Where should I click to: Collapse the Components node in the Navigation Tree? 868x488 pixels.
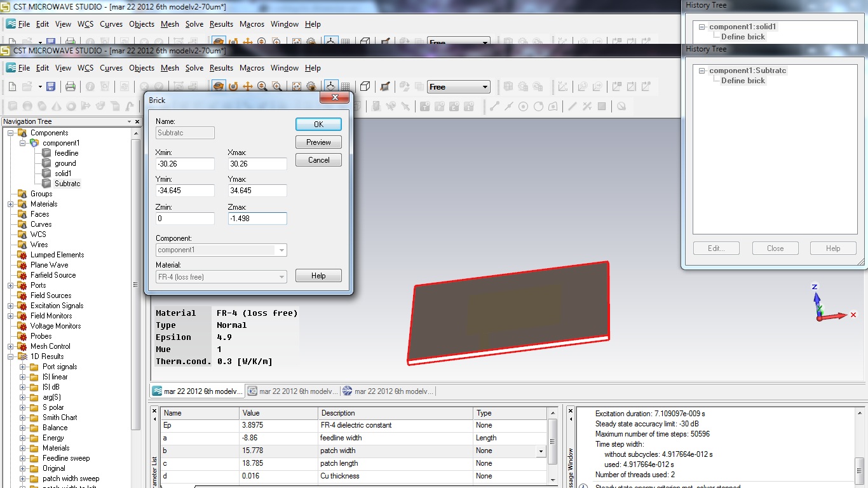click(x=11, y=133)
